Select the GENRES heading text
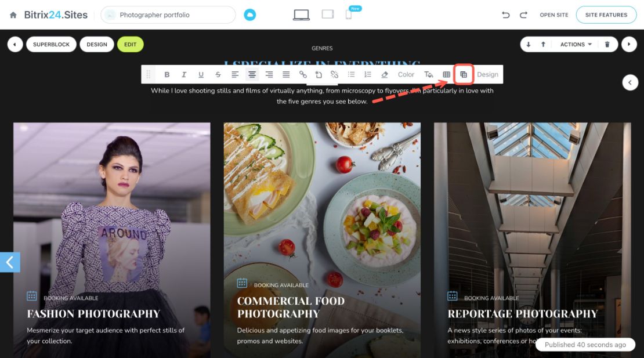The width and height of the screenshot is (644, 358). (322, 48)
